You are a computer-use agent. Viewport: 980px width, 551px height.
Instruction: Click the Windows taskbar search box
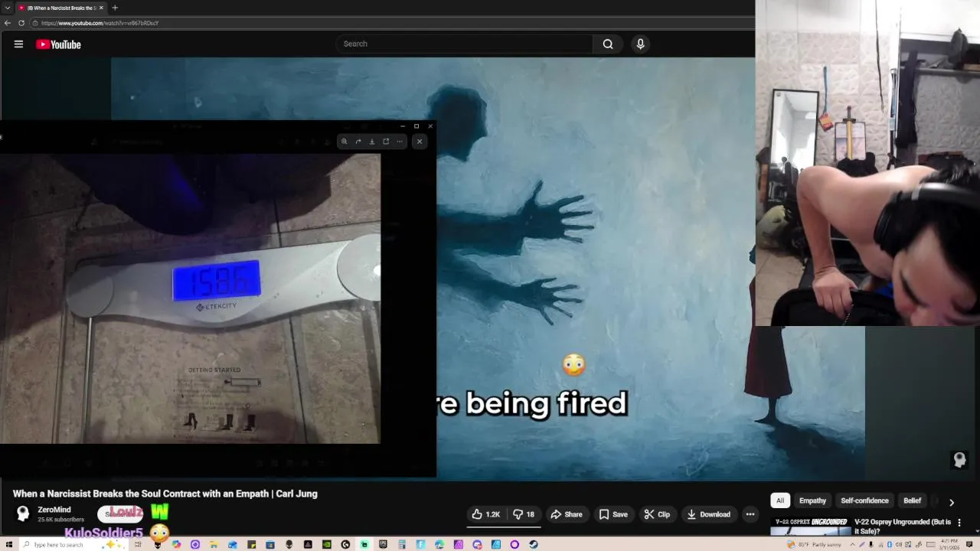tap(73, 544)
